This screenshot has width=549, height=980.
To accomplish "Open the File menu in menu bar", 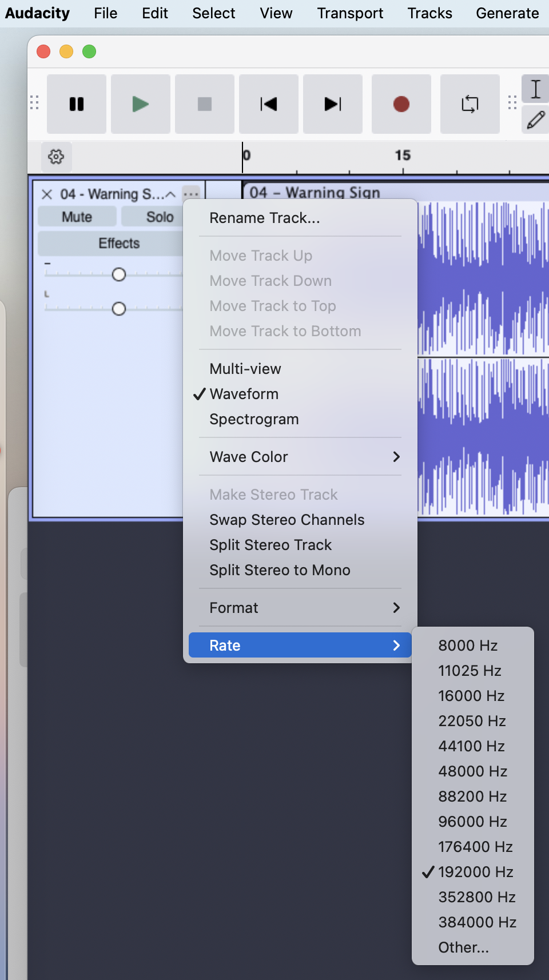I will (x=106, y=13).
